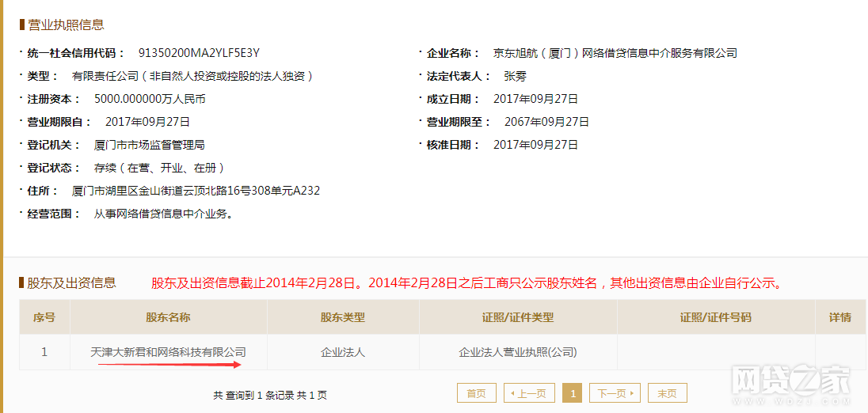
Task: Click the row number 1 cell
Action: [x=44, y=351]
